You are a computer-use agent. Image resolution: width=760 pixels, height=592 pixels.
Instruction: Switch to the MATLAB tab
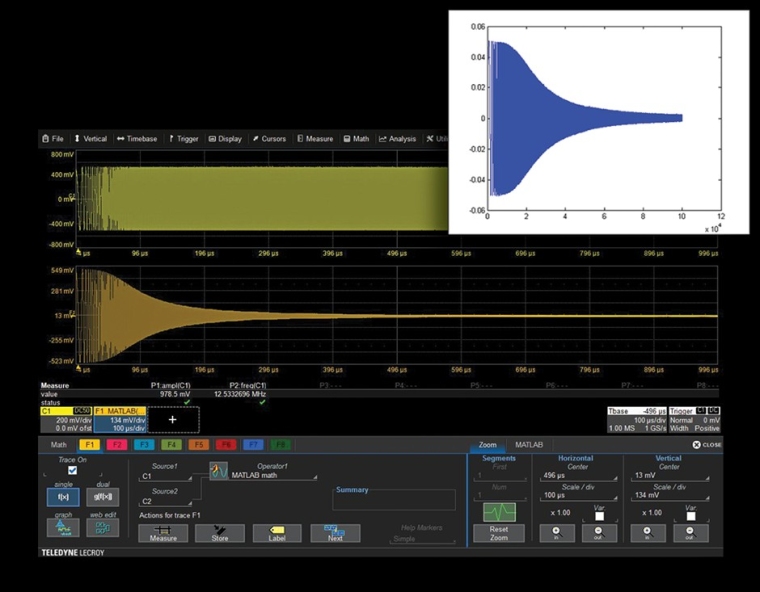click(528, 444)
